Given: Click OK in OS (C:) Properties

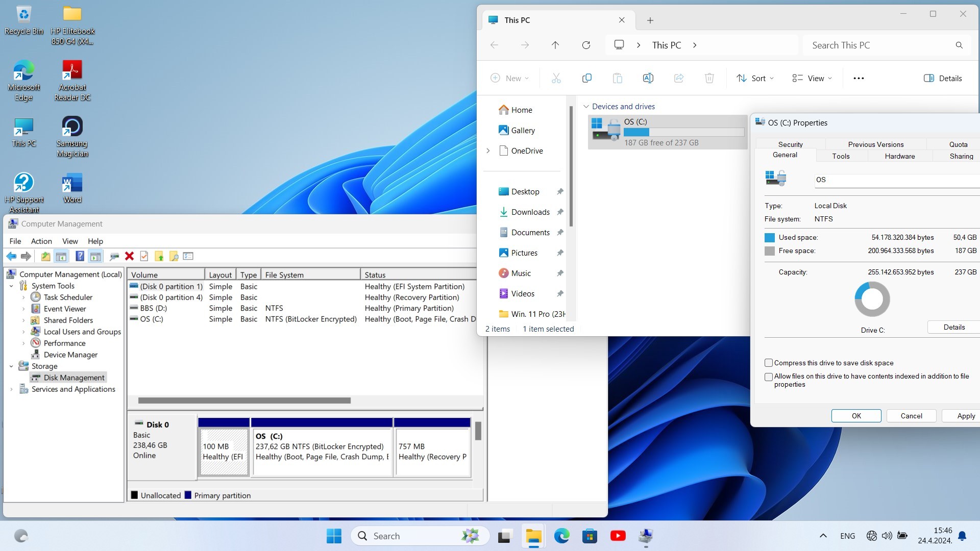Looking at the screenshot, I should [856, 416].
